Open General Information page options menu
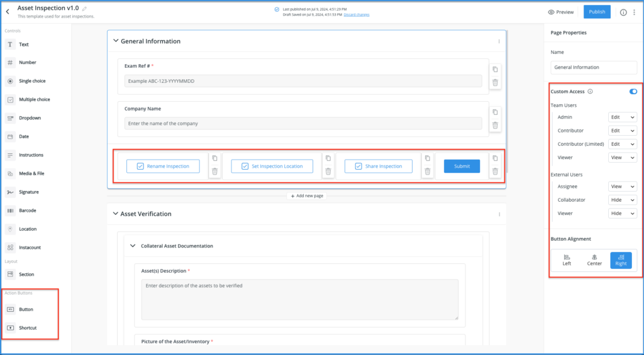 coord(499,41)
